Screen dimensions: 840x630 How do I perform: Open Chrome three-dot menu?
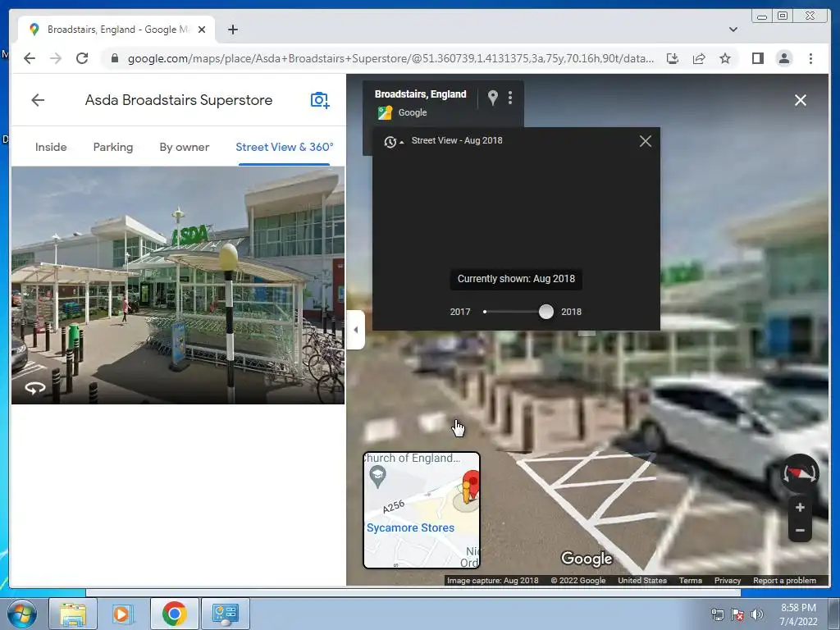pyautogui.click(x=810, y=58)
